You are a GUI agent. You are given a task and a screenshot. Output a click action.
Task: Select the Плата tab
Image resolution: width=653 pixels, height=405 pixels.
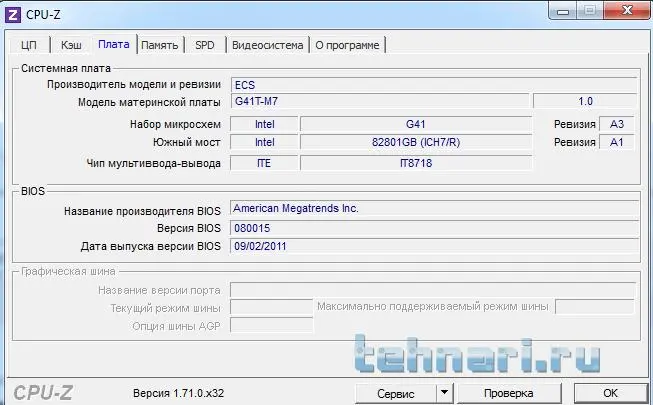pos(114,44)
